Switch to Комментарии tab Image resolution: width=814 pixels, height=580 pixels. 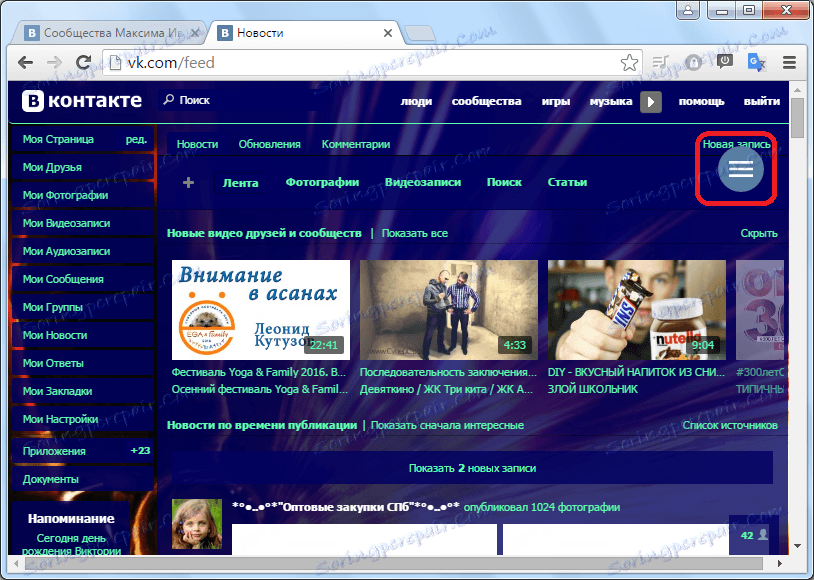click(x=356, y=144)
